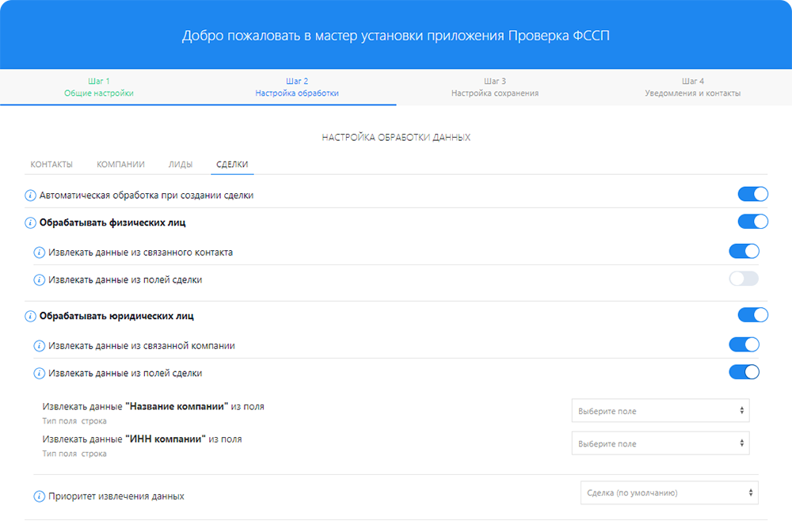
Task: Click info icon next to Обрабатывать физических лиц
Action: point(31,222)
